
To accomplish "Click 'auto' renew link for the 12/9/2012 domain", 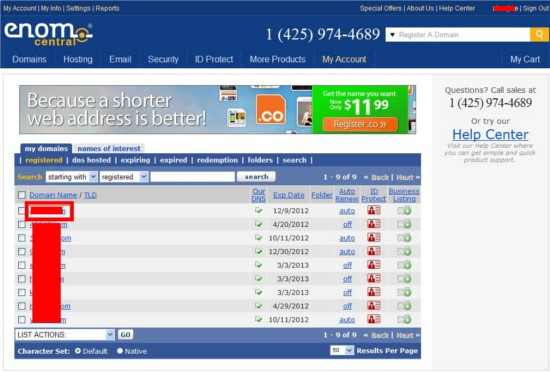I will click(x=347, y=211).
